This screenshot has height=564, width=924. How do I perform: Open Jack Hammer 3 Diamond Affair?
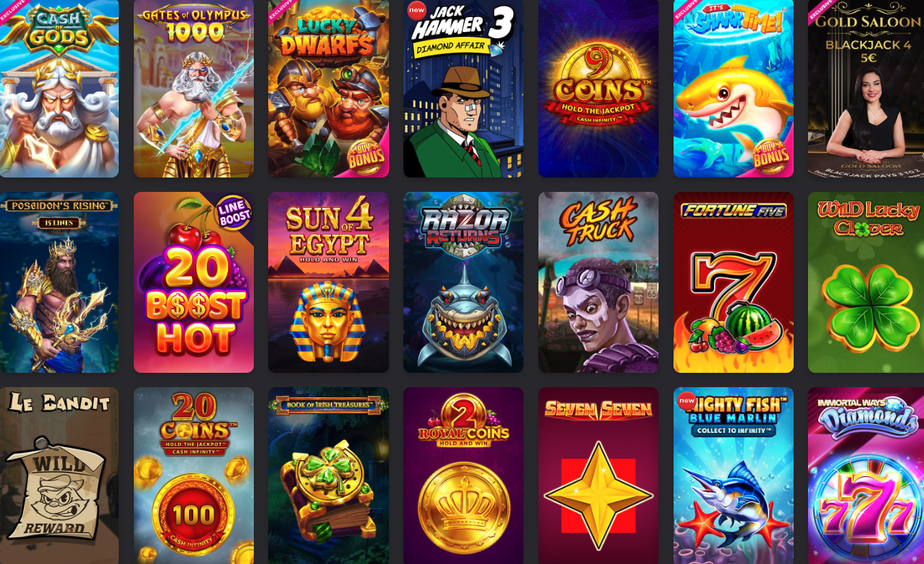463,89
